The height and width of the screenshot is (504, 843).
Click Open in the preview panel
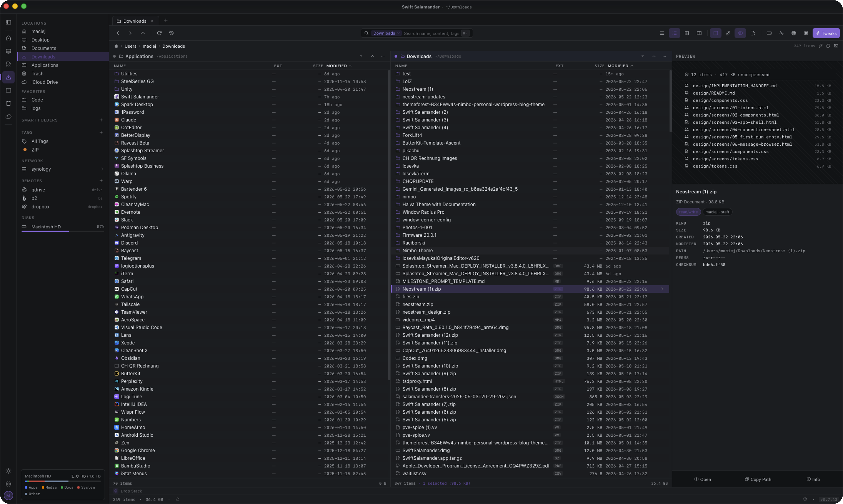702,479
